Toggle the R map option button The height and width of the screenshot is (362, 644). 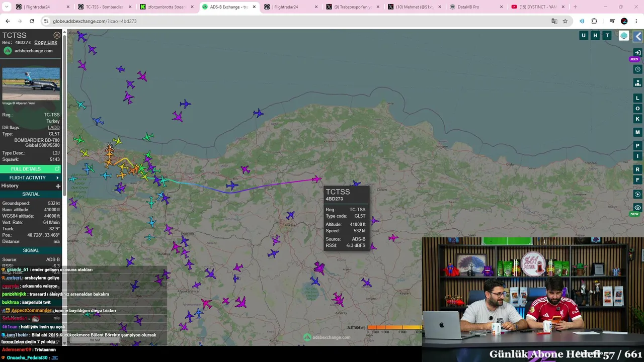coord(638,169)
